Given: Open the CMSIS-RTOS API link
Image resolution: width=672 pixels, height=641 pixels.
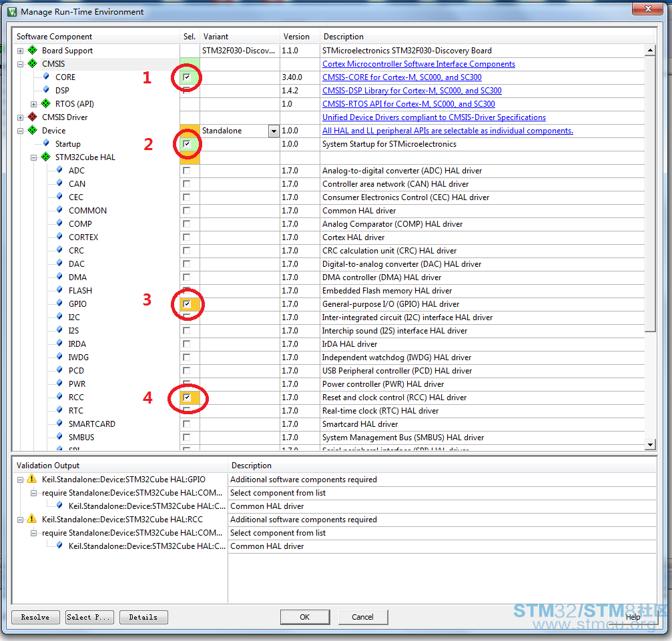Looking at the screenshot, I should pos(408,103).
